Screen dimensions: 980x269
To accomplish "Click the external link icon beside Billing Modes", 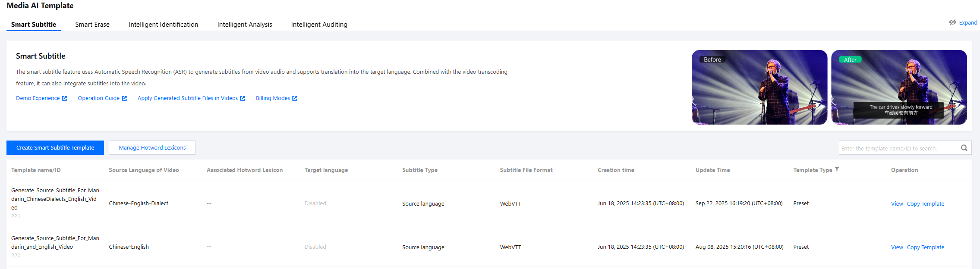I will click(x=295, y=98).
